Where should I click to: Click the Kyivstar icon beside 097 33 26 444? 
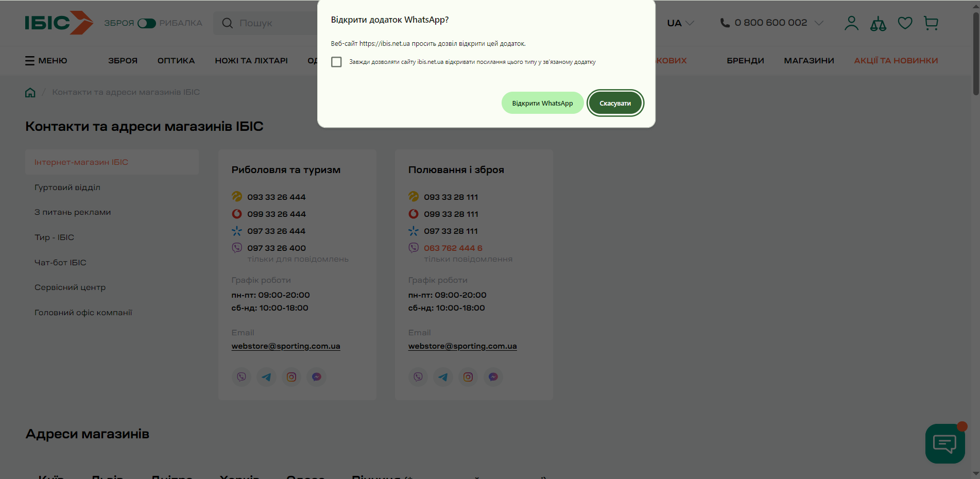pos(237,231)
